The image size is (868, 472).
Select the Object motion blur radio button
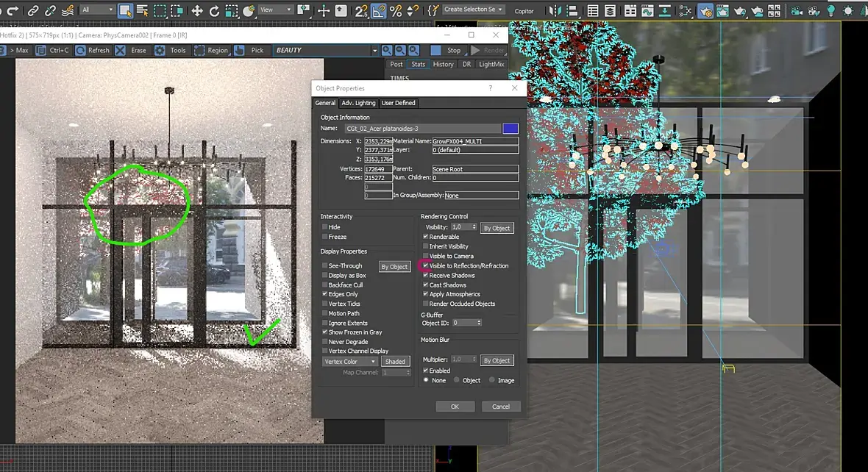coord(457,380)
